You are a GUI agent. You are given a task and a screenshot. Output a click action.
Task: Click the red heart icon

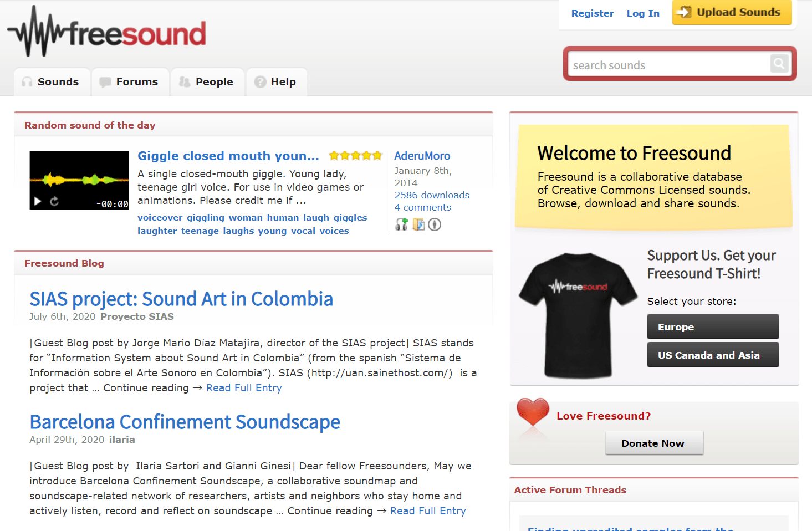[x=533, y=412]
